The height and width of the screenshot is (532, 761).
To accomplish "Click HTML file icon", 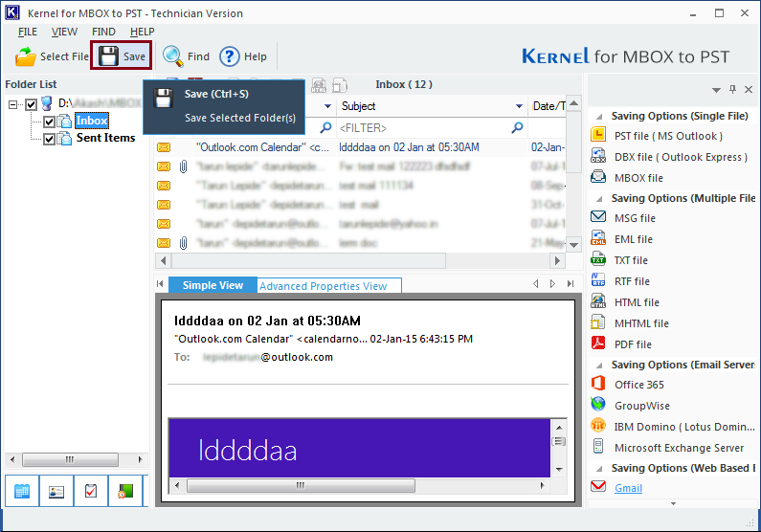I will 598,301.
